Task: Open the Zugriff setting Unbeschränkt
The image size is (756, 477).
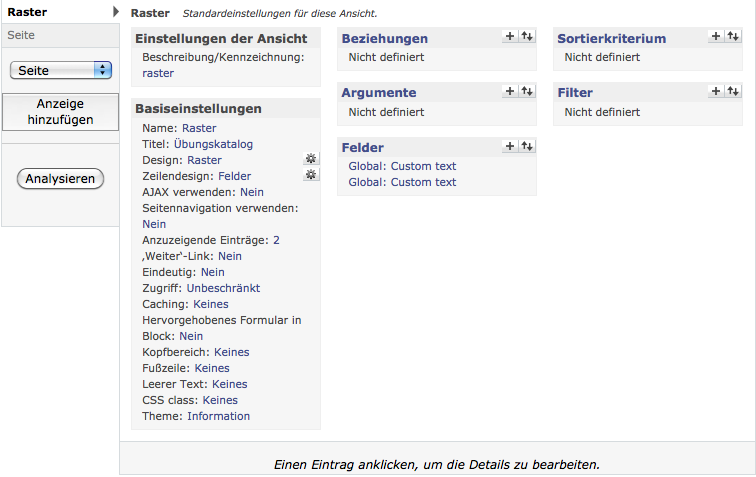Action: coord(223,288)
